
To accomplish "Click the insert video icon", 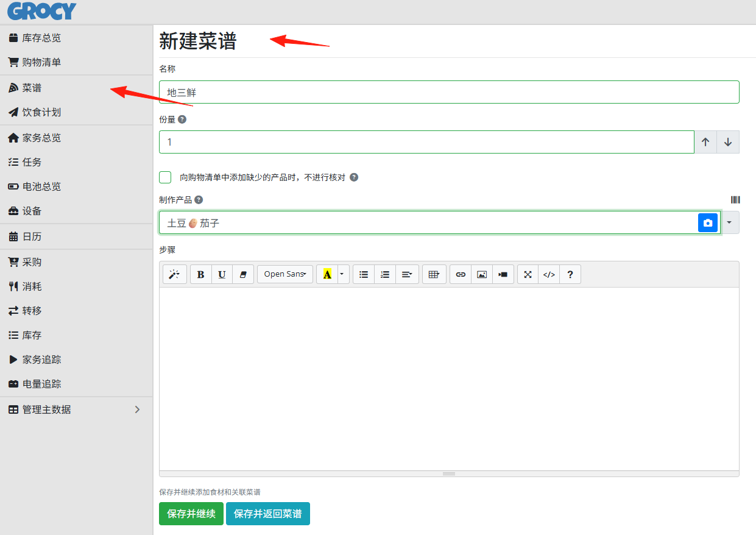I will point(503,274).
